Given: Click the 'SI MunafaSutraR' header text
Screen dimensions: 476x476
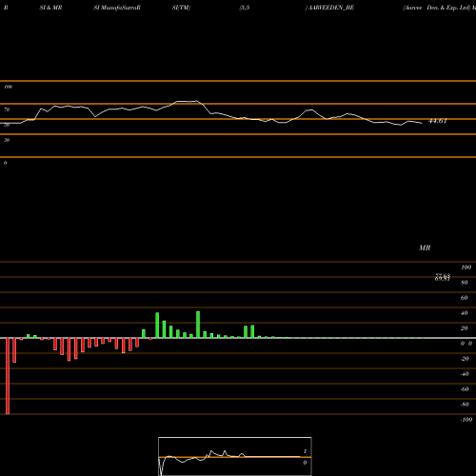Looking at the screenshot, I should coord(117,8).
